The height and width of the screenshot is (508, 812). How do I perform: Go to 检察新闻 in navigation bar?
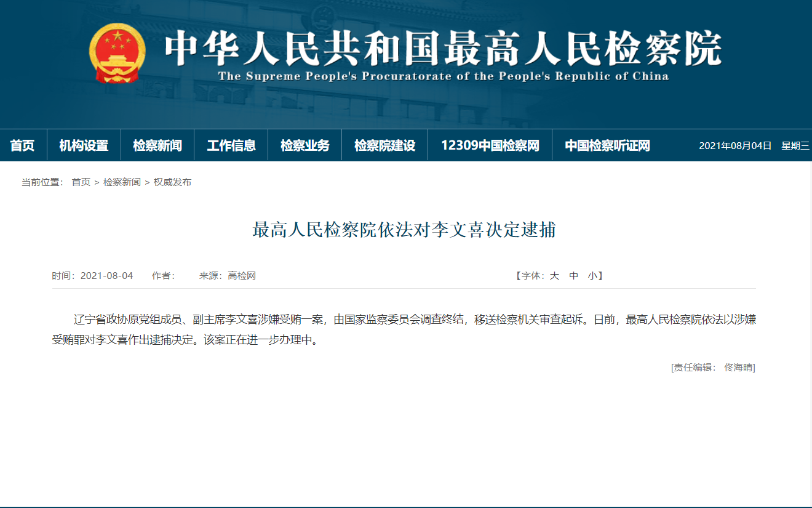157,146
